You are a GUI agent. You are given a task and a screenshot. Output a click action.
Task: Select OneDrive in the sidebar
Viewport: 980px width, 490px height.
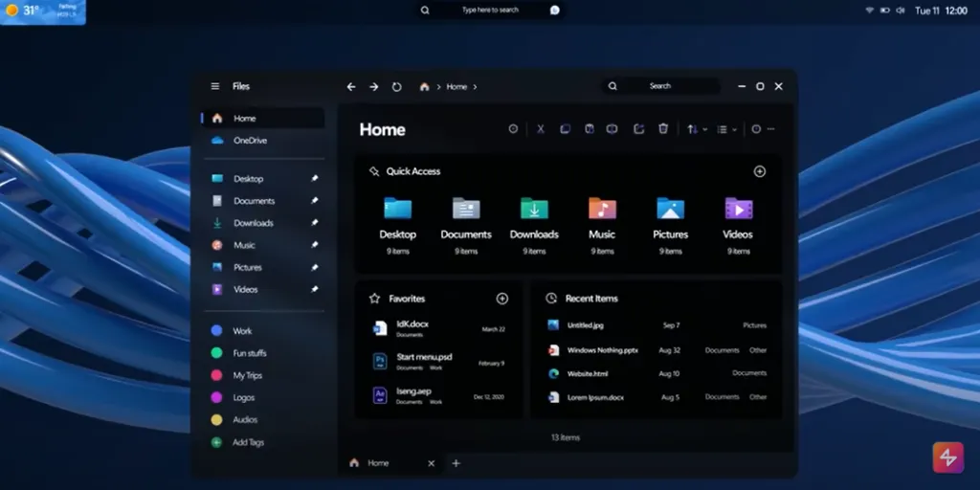coord(262,141)
